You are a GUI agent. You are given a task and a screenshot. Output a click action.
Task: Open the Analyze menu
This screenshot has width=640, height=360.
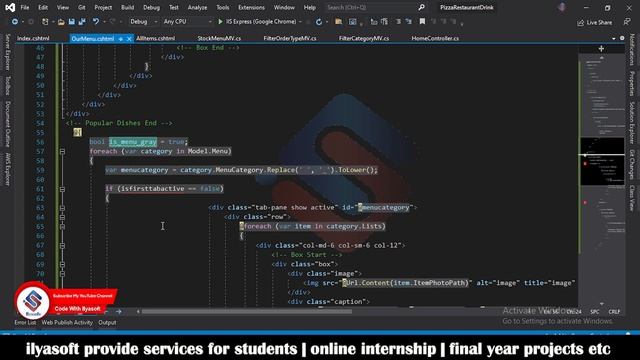click(x=198, y=7)
